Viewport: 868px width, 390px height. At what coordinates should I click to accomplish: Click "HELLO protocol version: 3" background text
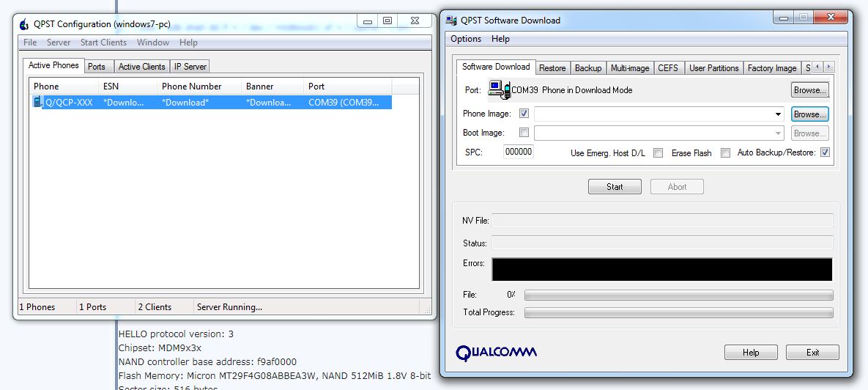(x=176, y=334)
